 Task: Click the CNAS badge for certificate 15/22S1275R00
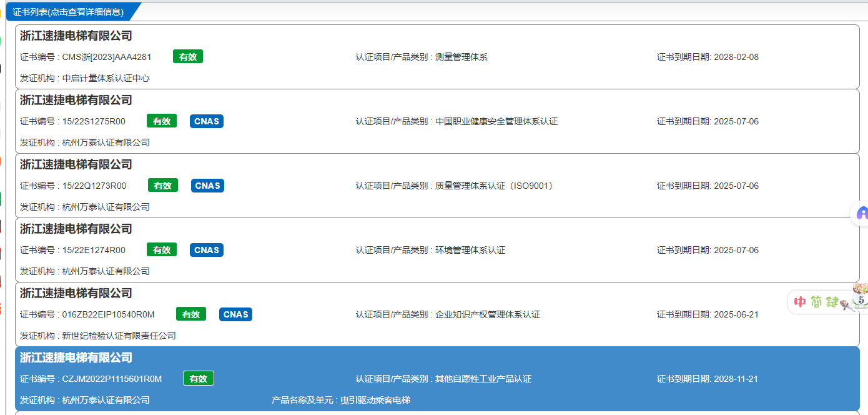pyautogui.click(x=207, y=121)
